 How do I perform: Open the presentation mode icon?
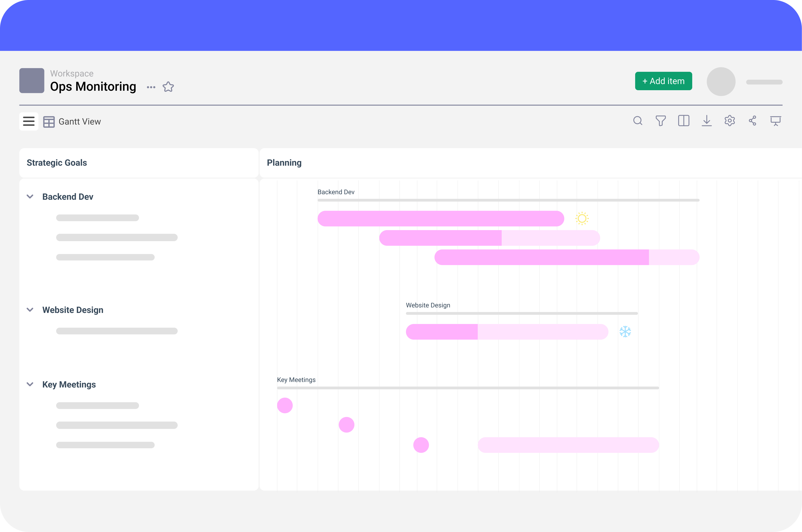[x=775, y=121]
